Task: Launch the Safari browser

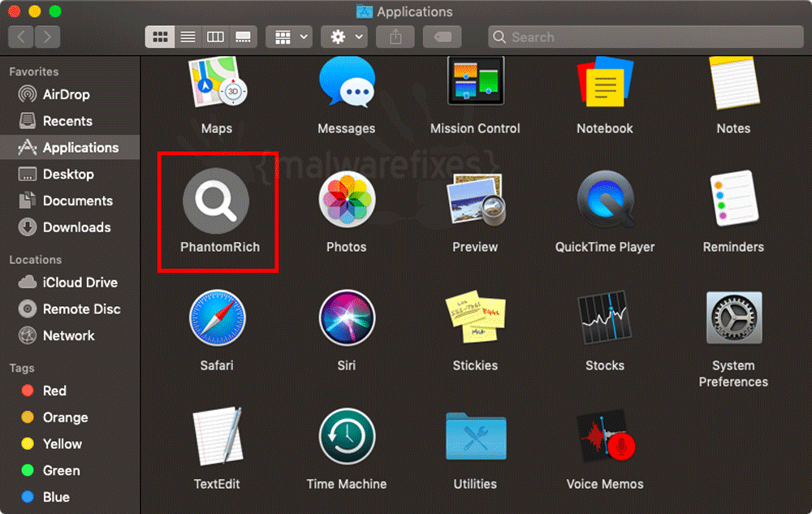Action: point(217,317)
